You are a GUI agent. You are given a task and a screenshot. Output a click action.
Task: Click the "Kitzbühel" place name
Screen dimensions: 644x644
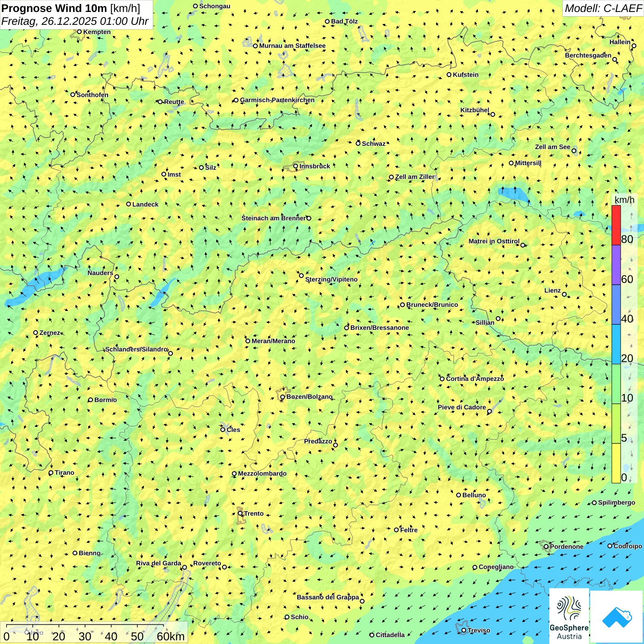pyautogui.click(x=475, y=110)
